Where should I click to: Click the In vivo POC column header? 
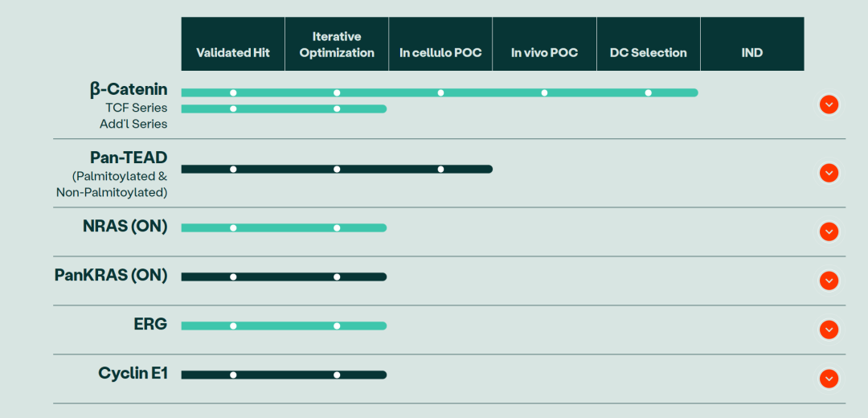(x=544, y=43)
